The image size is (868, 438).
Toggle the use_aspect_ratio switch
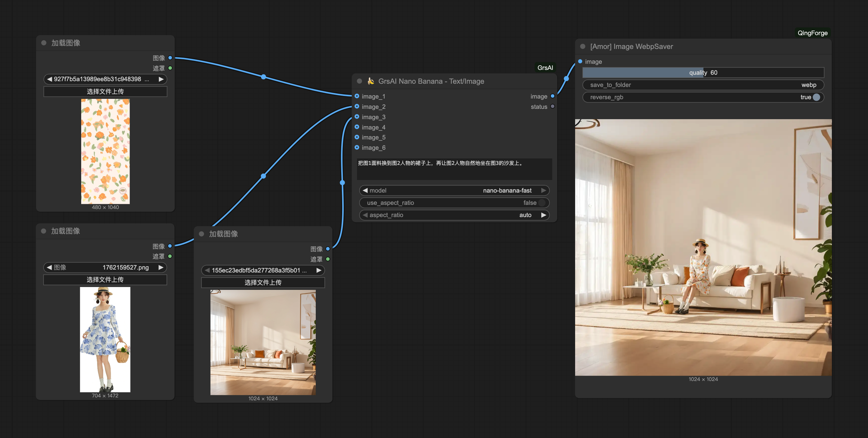pos(542,203)
